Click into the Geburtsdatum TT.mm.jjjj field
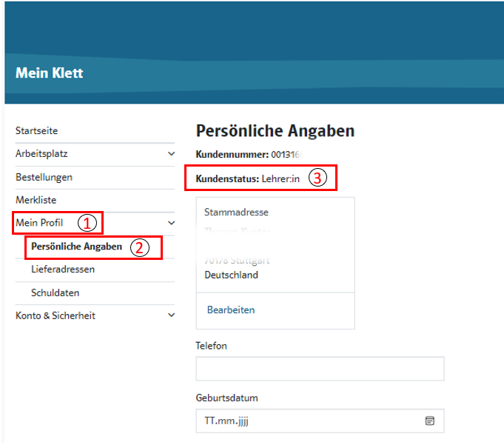The height and width of the screenshot is (445, 504). 303,421
